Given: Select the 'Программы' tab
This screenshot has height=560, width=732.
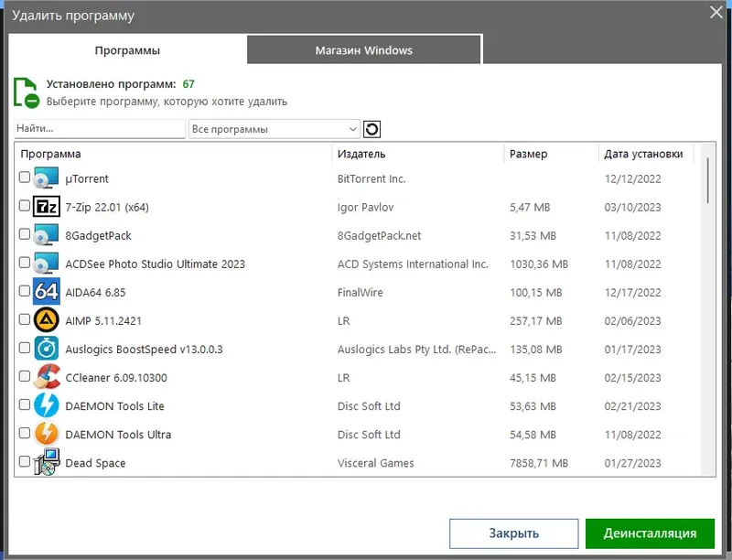Looking at the screenshot, I should point(127,50).
